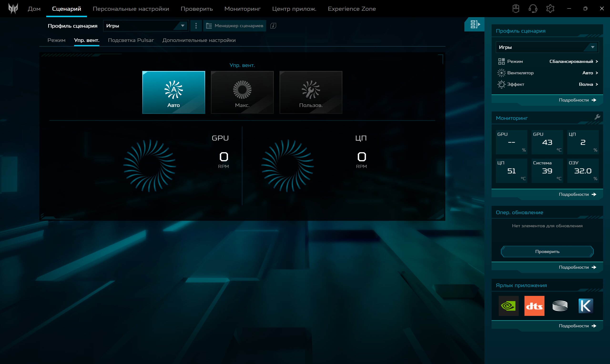
Task: Open the headset support icon
Action: (533, 9)
